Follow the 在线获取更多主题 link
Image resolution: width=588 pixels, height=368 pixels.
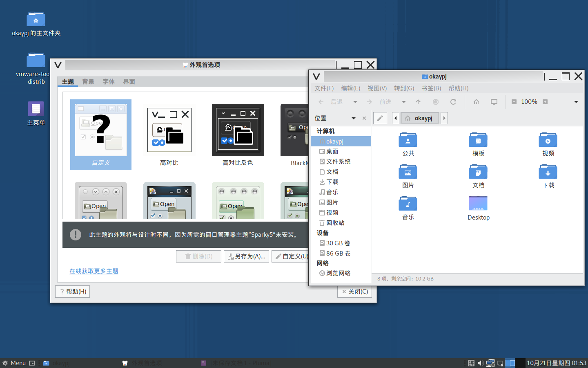click(x=94, y=271)
